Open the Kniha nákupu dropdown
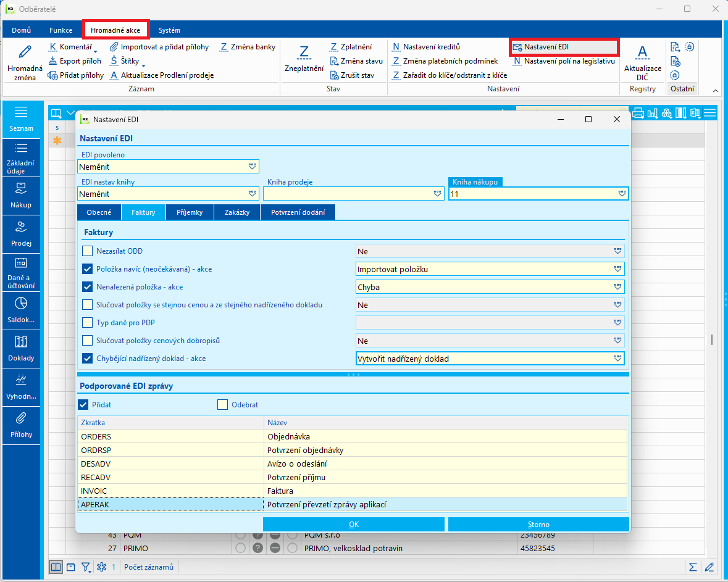 (x=622, y=194)
